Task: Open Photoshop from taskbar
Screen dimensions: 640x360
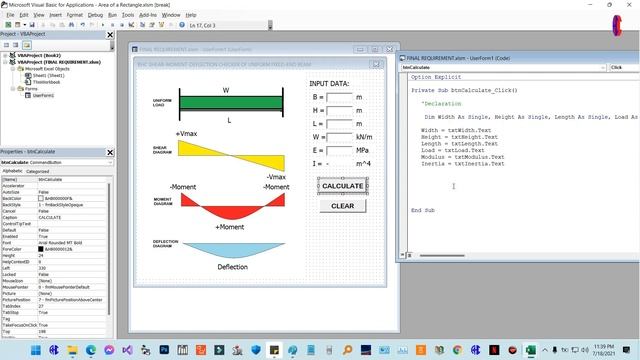Action: point(164,350)
